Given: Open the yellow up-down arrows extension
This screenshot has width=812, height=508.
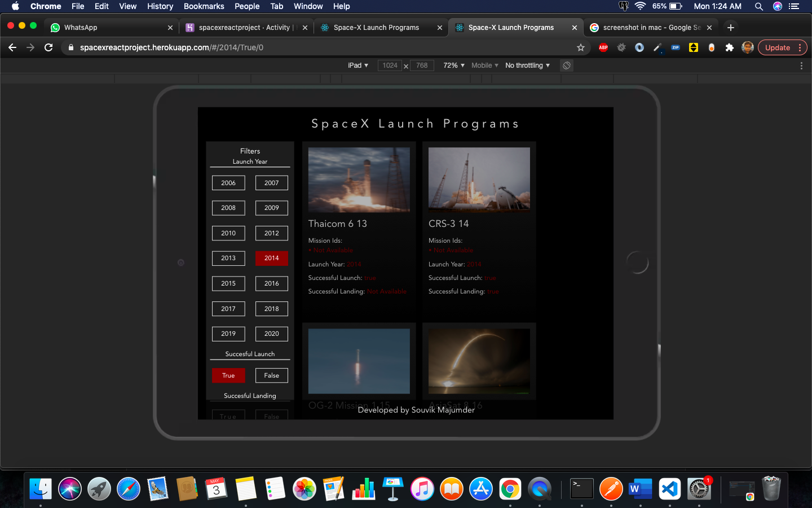Looking at the screenshot, I should point(694,47).
